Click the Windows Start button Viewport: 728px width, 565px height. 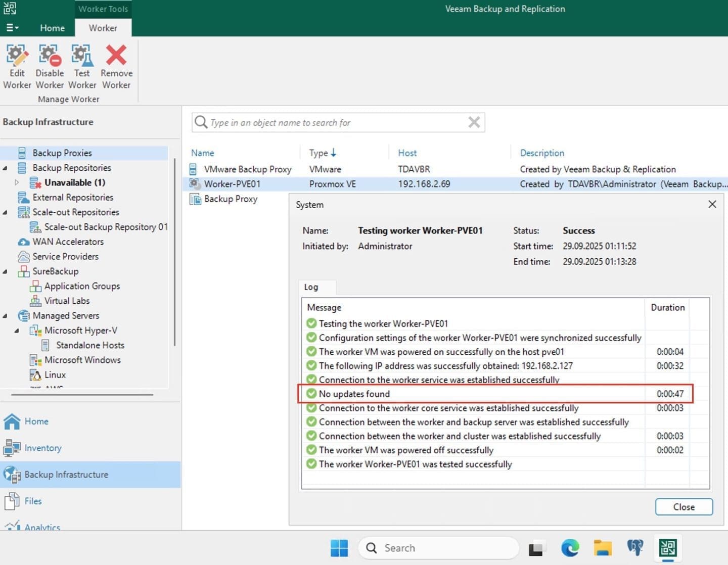point(339,548)
